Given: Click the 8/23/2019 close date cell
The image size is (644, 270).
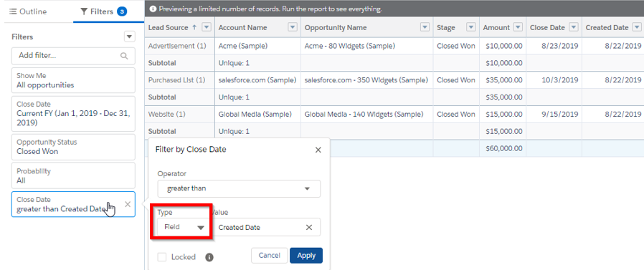Looking at the screenshot, I should coord(554,46).
